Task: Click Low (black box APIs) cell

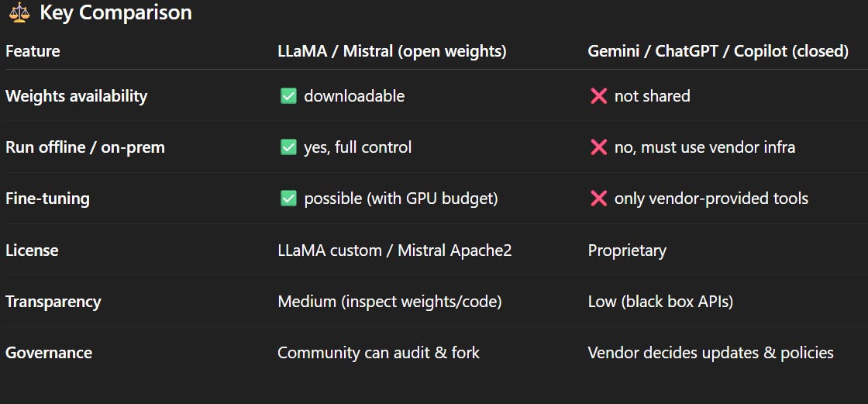Action: click(x=660, y=302)
